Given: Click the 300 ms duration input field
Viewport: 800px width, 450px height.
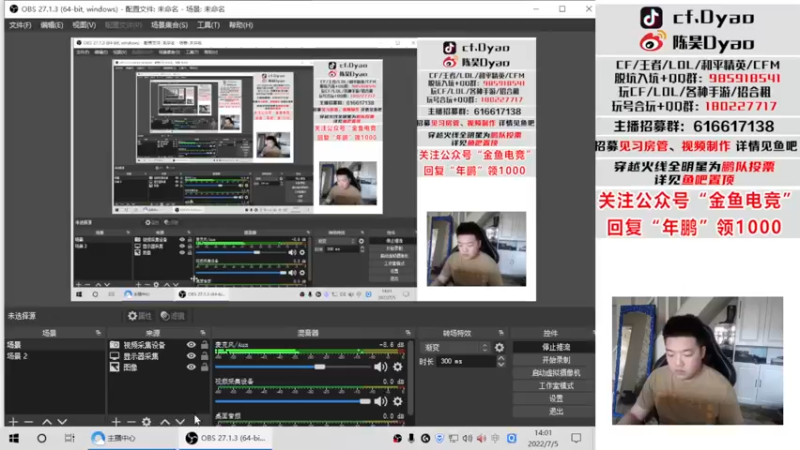Looking at the screenshot, I should (x=466, y=361).
